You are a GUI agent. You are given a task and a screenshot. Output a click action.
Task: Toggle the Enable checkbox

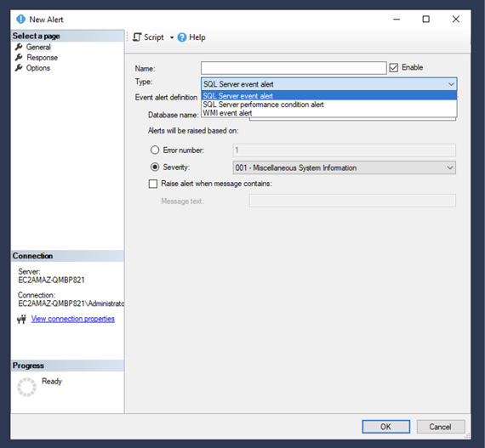[393, 68]
